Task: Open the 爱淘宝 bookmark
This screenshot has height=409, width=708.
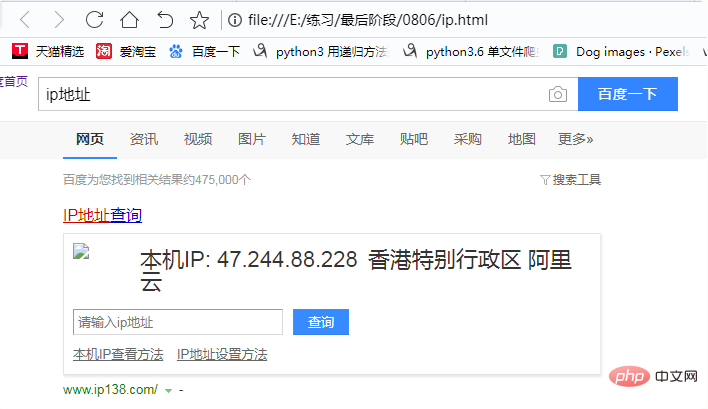Action: [x=126, y=51]
